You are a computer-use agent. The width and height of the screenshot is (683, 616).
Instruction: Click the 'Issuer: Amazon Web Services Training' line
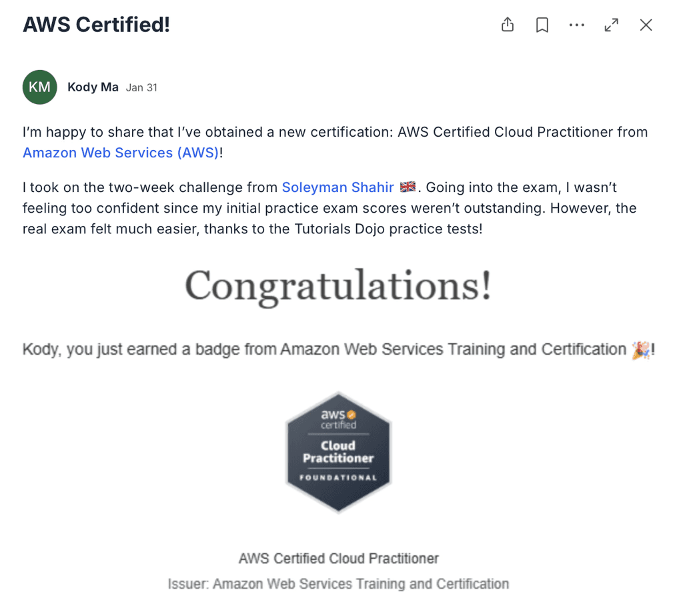click(x=338, y=584)
